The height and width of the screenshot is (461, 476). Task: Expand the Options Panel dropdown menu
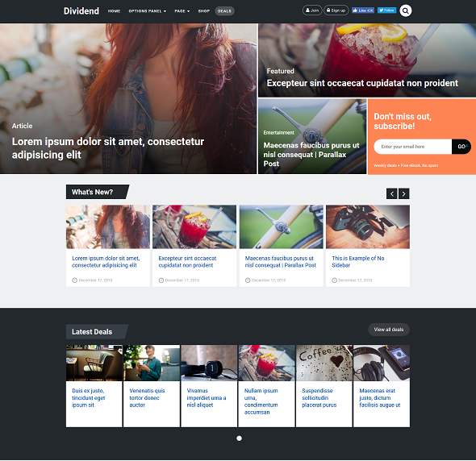147,11
